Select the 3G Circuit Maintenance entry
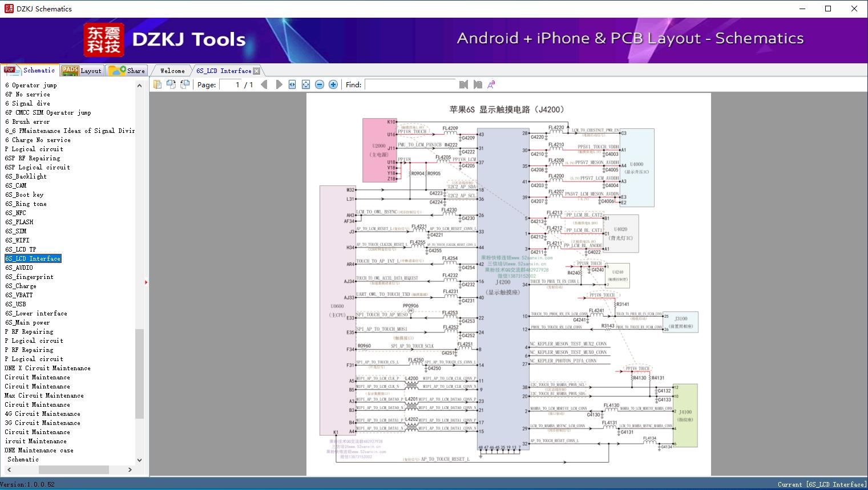 (x=43, y=423)
